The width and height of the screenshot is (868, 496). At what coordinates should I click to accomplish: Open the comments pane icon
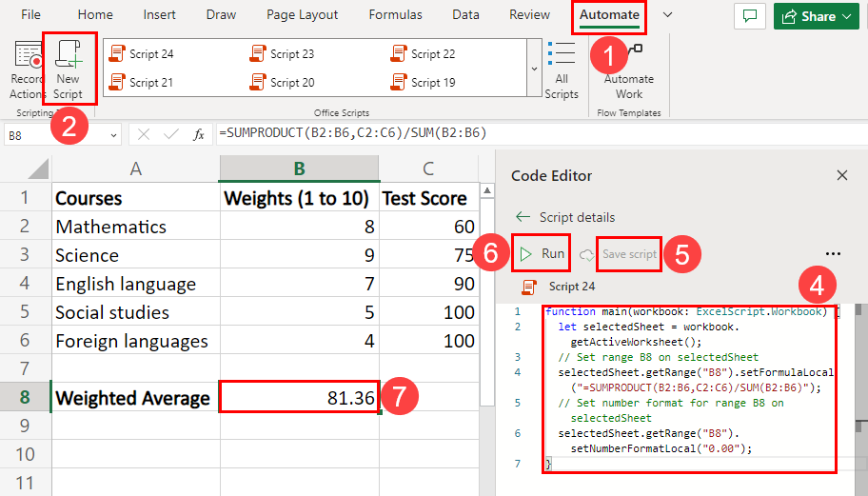(750, 16)
